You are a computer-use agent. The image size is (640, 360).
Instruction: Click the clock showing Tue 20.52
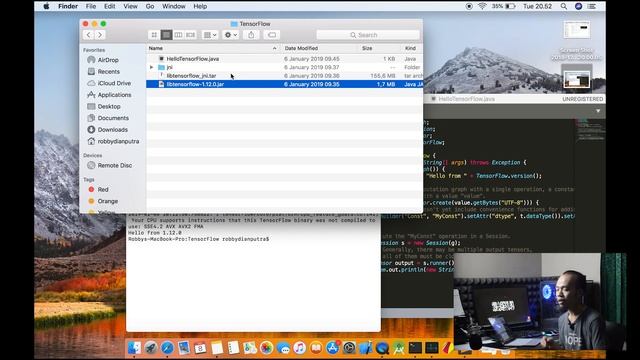[x=538, y=7]
